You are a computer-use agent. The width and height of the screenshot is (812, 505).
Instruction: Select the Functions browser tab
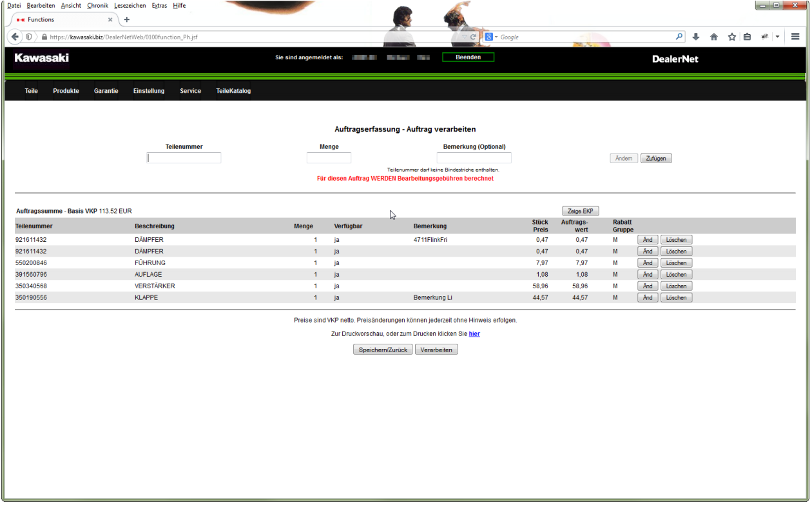63,19
